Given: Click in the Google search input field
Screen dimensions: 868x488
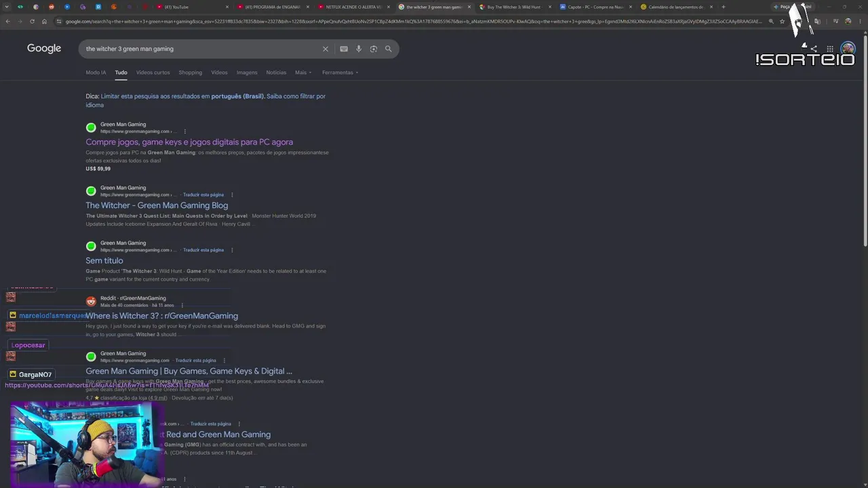Looking at the screenshot, I should click(x=200, y=49).
